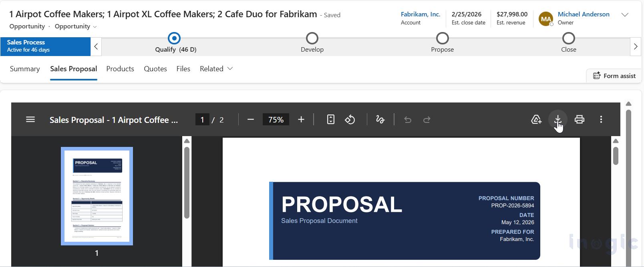Click the $27,998.00 estimated revenue value
Image resolution: width=644 pixels, height=267 pixels.
(512, 14)
